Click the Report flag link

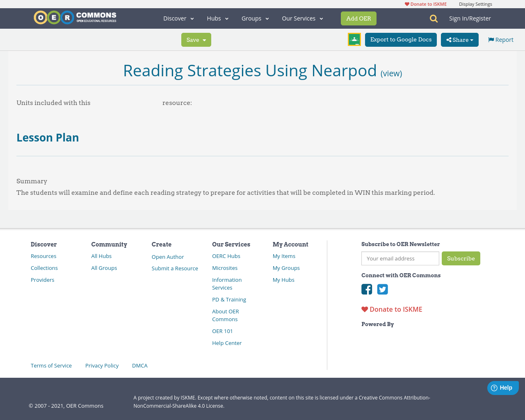coord(500,40)
